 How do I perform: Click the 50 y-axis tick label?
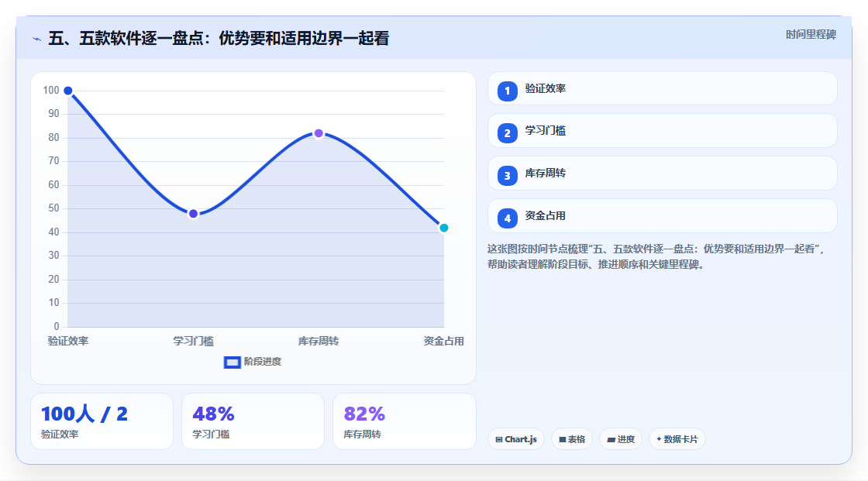coord(53,208)
